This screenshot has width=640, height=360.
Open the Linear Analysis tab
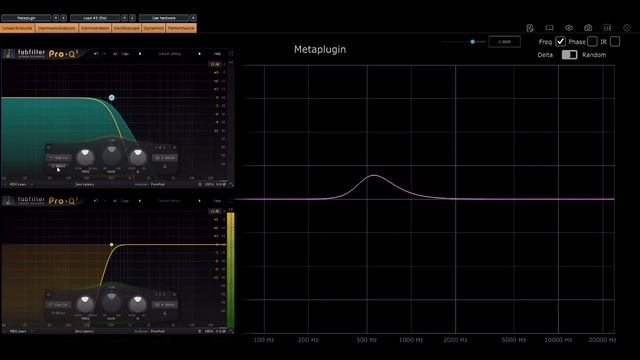coord(18,28)
